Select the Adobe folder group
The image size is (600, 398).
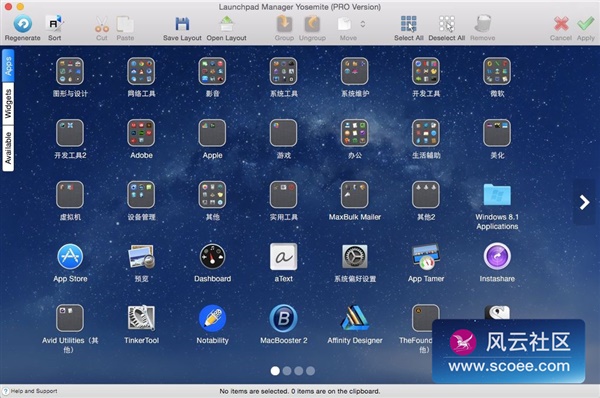click(x=141, y=133)
